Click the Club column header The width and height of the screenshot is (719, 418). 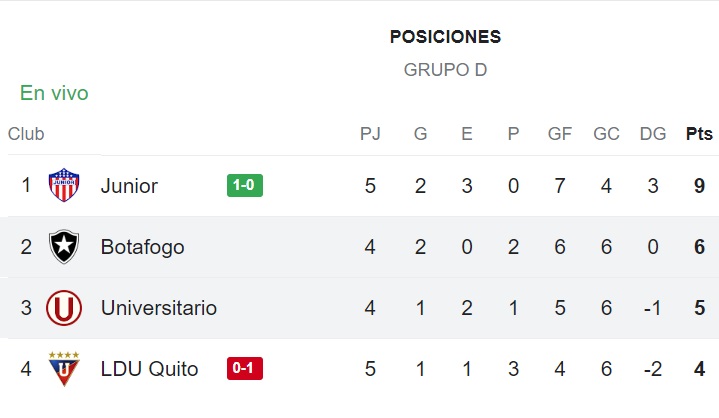click(x=26, y=134)
